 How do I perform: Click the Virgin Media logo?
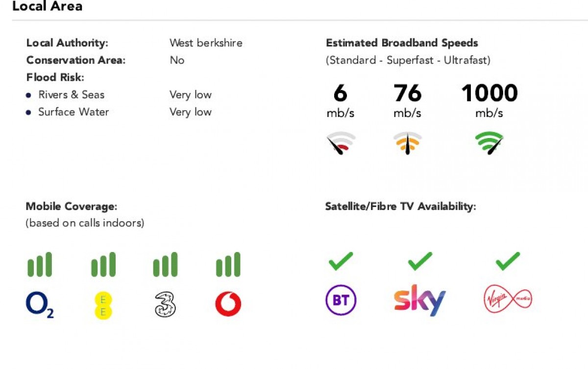508,298
